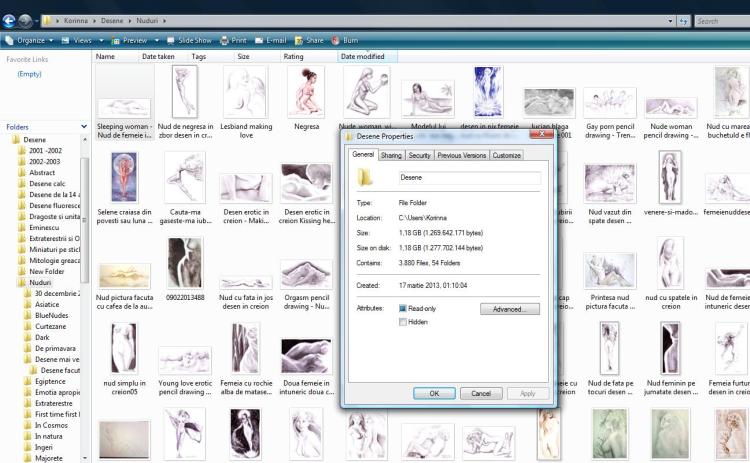
Task: Click the folder icon in the Desene Properties title bar
Action: [x=349, y=136]
